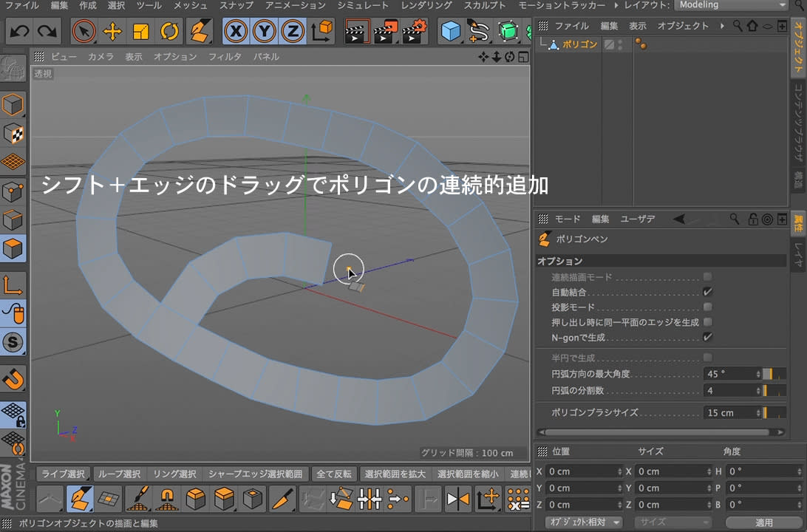Select the Knife tool icon
The image size is (807, 532).
[x=282, y=499]
